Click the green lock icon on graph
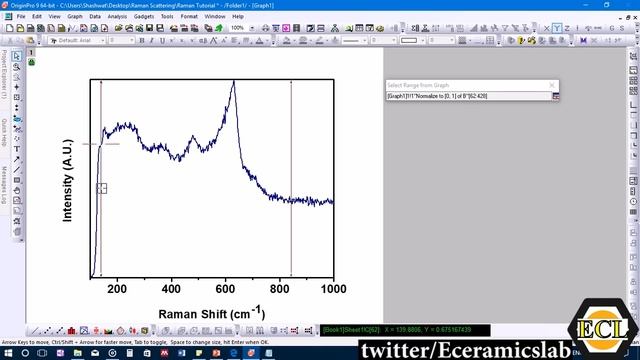The height and width of the screenshot is (360, 640). [31, 62]
